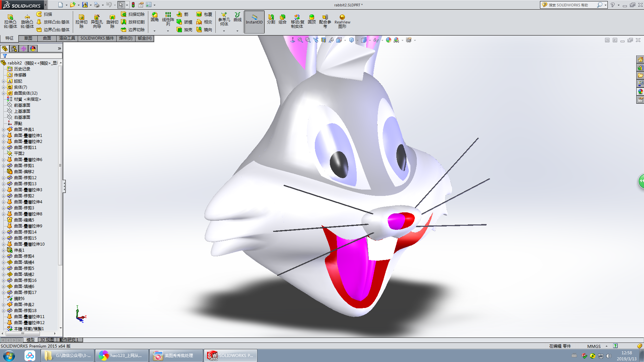This screenshot has width=644, height=362.
Task: Toggle Instant3D mode
Action: [254, 22]
